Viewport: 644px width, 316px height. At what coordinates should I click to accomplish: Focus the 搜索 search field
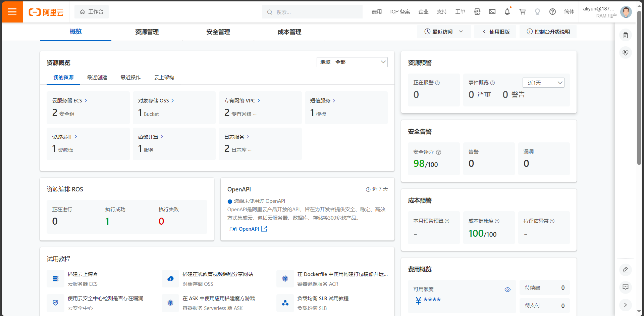click(312, 12)
